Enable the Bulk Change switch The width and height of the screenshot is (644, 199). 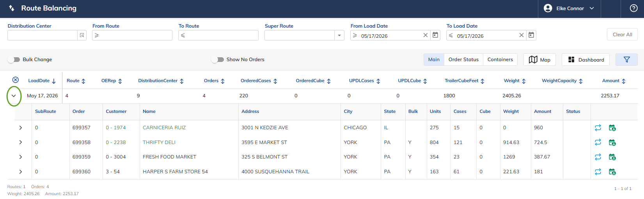click(x=14, y=60)
